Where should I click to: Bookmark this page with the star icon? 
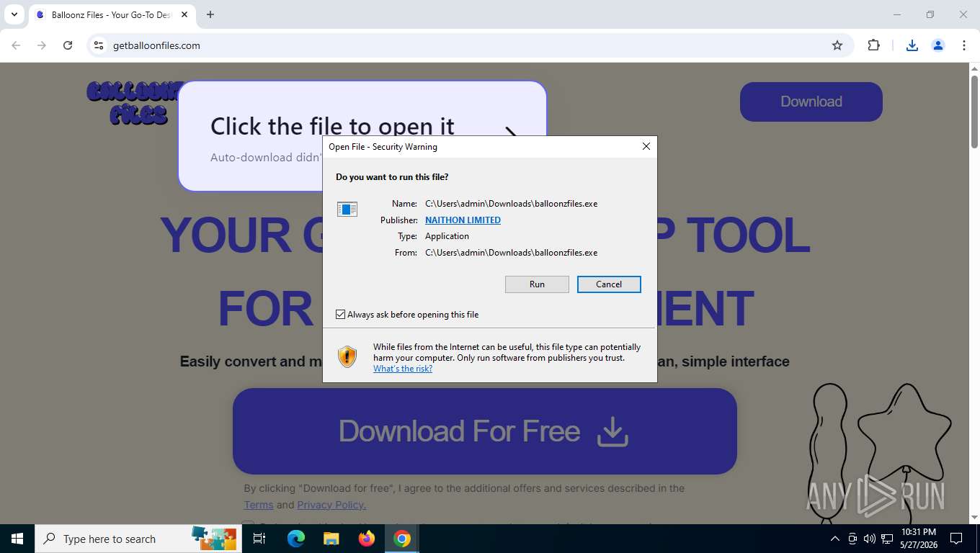point(837,45)
